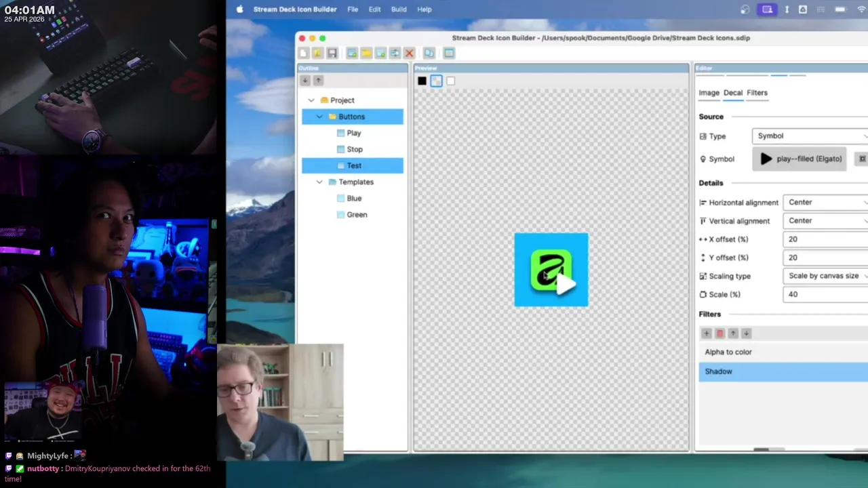This screenshot has width=868, height=488.
Task: Select white preview background swatch
Action: [x=450, y=81]
